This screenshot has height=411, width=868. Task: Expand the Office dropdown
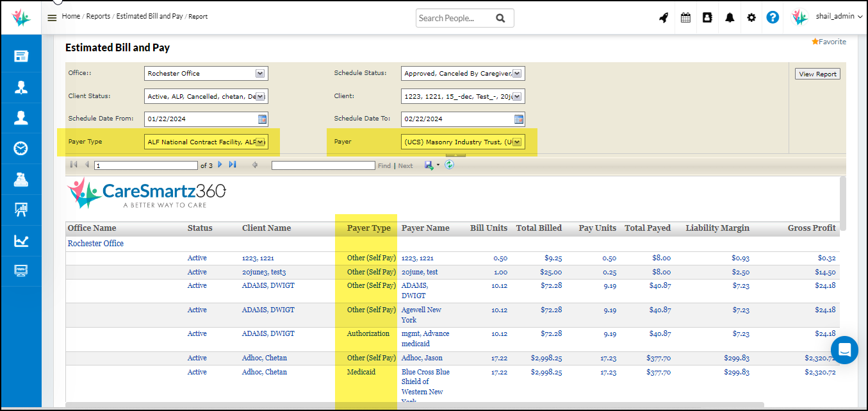click(x=260, y=74)
